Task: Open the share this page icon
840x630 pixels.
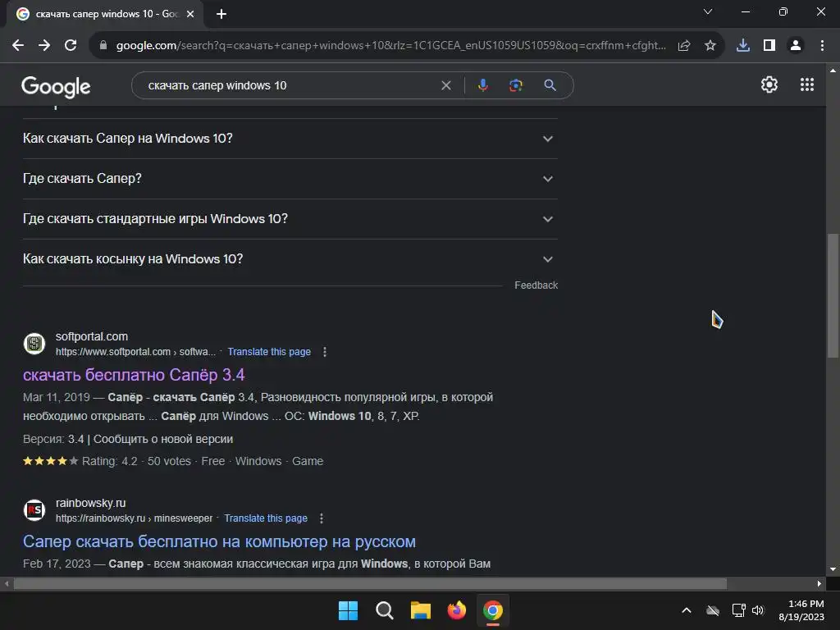Action: click(684, 46)
